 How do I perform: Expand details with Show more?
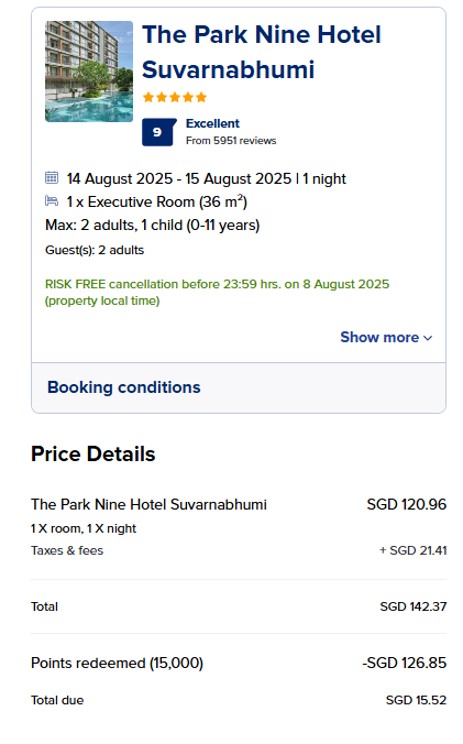tap(386, 337)
